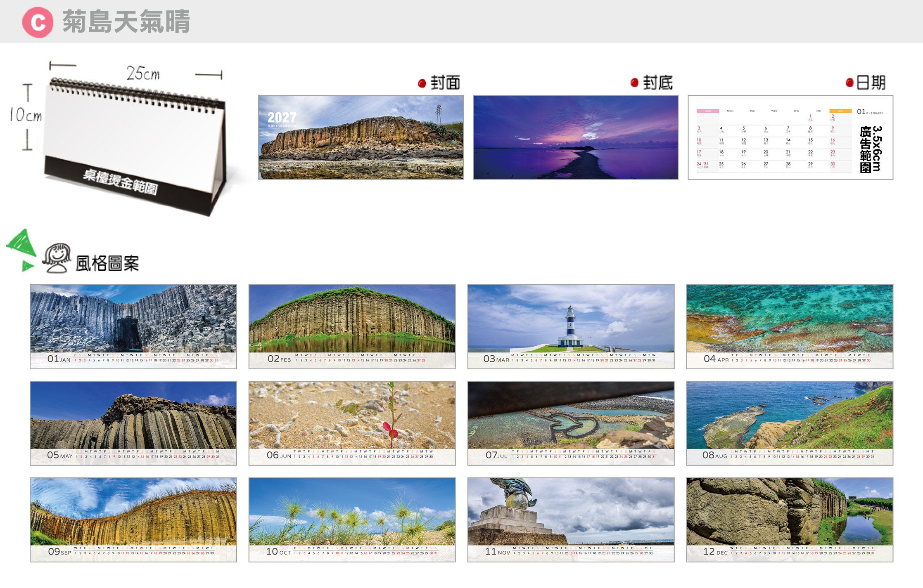Select the 01 JAN basalt cave thumbnail
Screen dimensions: 923x588
pyautogui.click(x=133, y=326)
